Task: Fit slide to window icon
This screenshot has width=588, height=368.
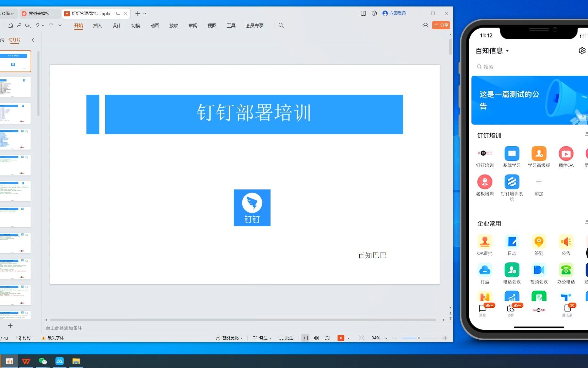Action: click(x=361, y=338)
